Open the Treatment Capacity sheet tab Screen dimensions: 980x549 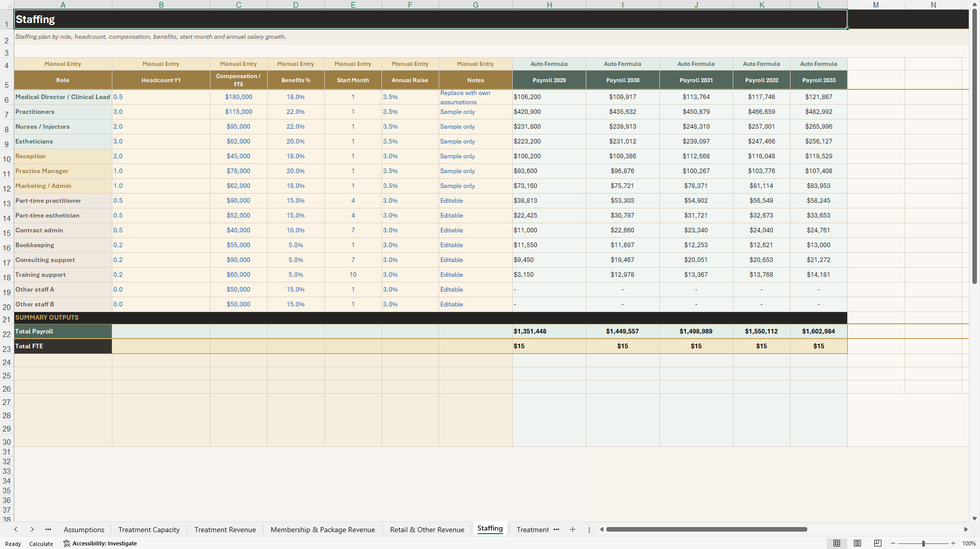click(x=149, y=530)
